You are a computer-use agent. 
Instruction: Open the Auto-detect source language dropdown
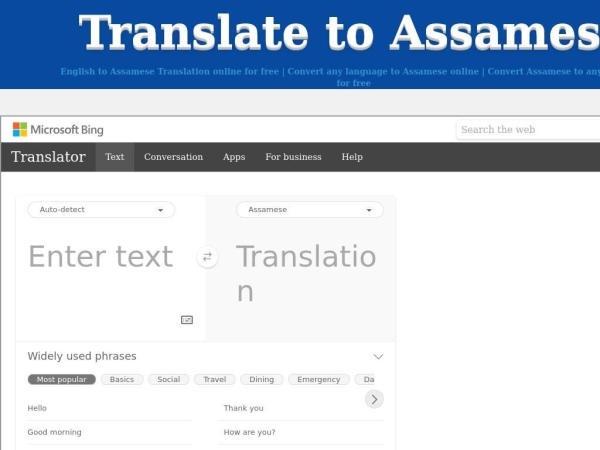click(101, 210)
